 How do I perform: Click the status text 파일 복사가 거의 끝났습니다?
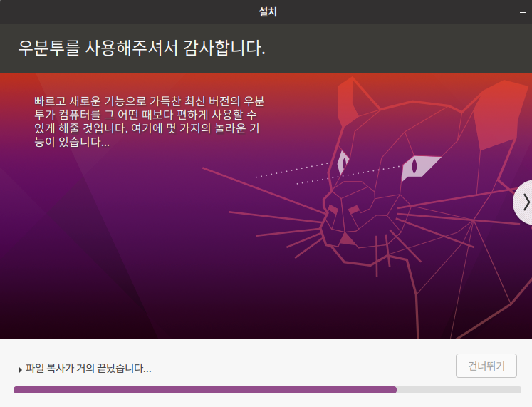point(88,369)
